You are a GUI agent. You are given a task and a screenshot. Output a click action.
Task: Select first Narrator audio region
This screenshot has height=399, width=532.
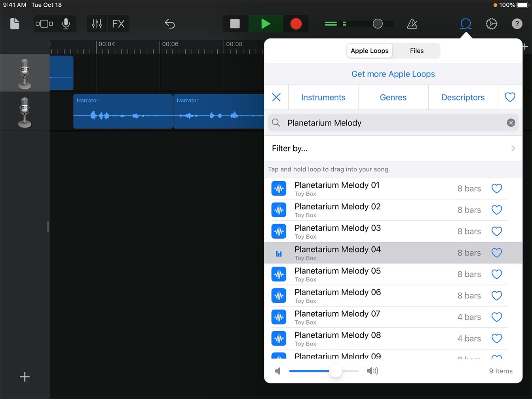click(x=123, y=111)
